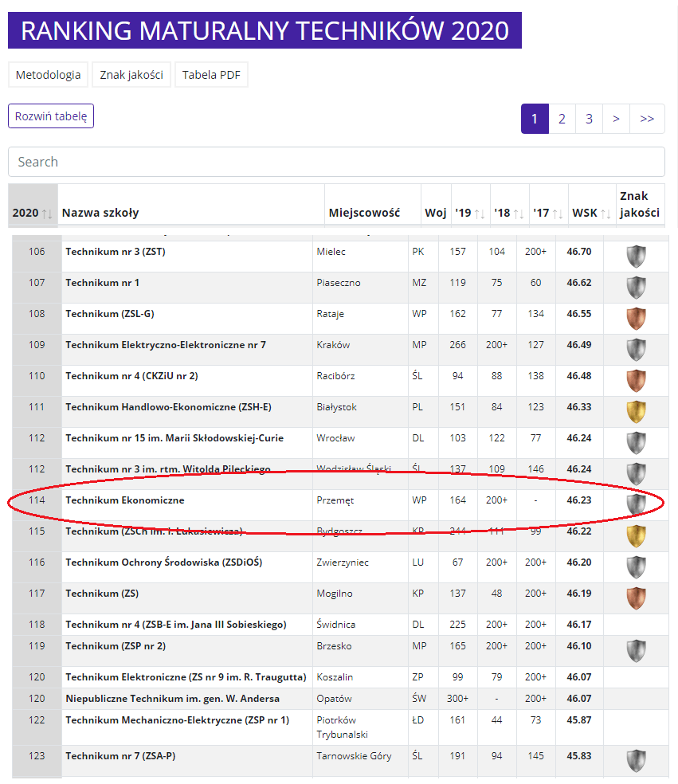Click the gold shield icon for Bydgoszcz row
The height and width of the screenshot is (784, 678).
pyautogui.click(x=636, y=535)
